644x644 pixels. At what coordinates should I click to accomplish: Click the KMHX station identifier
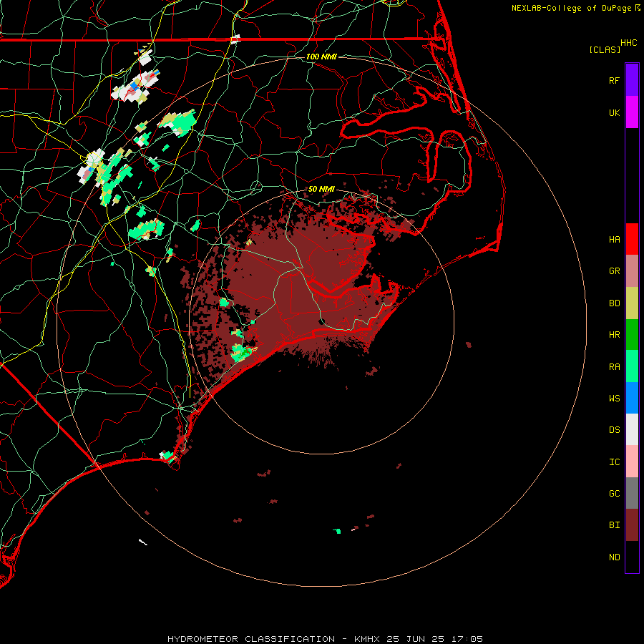click(367, 639)
